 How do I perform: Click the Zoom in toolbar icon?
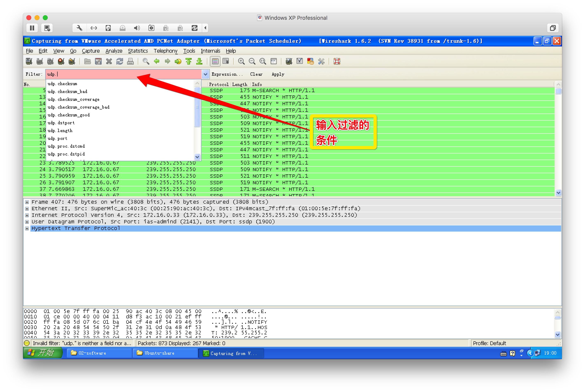(x=241, y=61)
